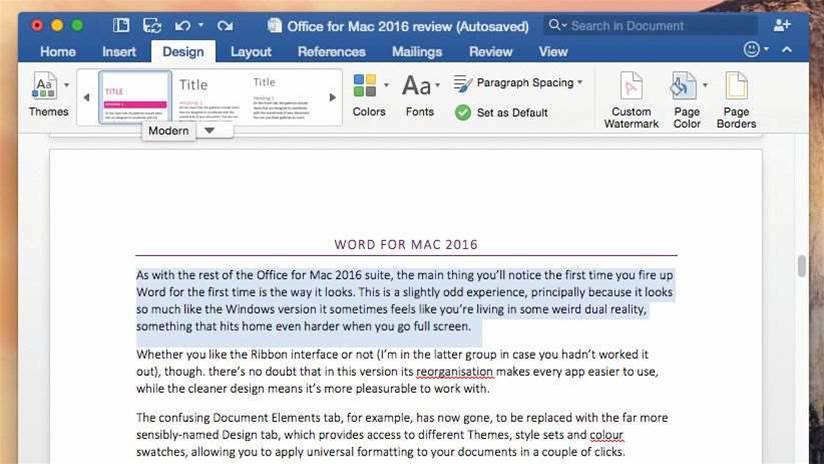This screenshot has height=464, width=824.
Task: Open the Themes gallery icon
Action: click(44, 86)
